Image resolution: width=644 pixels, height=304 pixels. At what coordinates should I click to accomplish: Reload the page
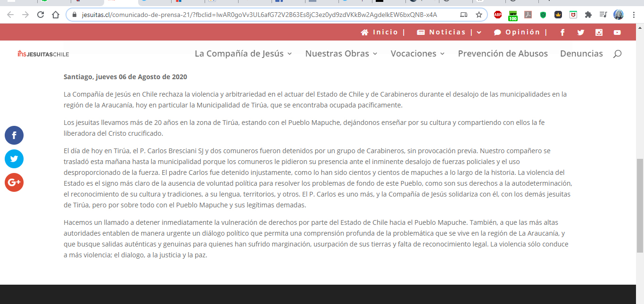tap(41, 15)
